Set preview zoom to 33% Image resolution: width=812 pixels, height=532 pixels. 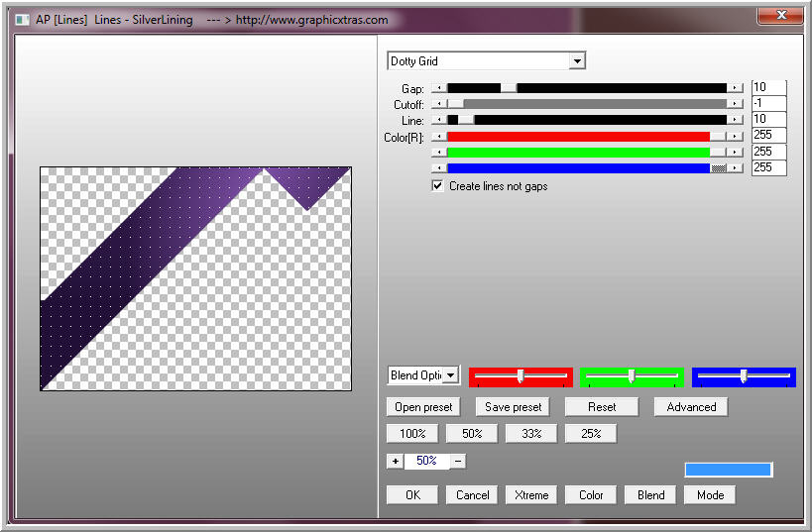coord(531,434)
